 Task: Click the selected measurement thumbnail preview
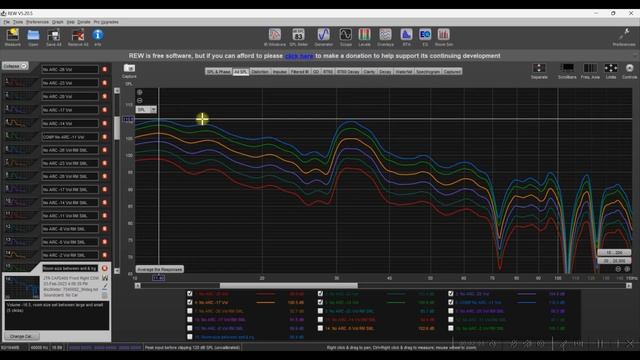click(22, 287)
